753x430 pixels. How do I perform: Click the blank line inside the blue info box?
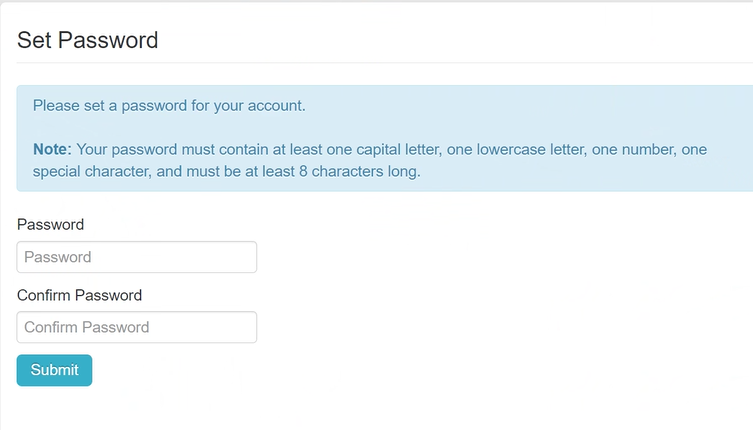(x=380, y=127)
